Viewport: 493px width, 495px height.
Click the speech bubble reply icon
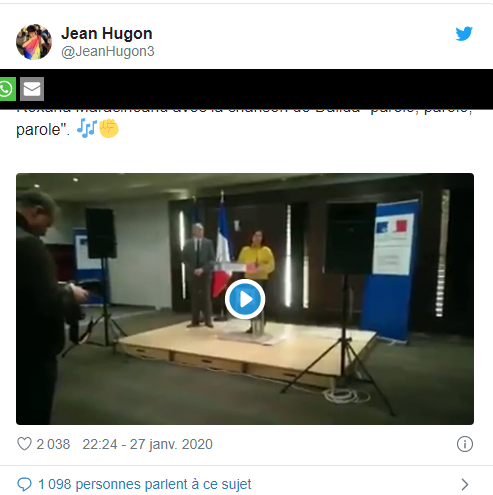[x=24, y=484]
